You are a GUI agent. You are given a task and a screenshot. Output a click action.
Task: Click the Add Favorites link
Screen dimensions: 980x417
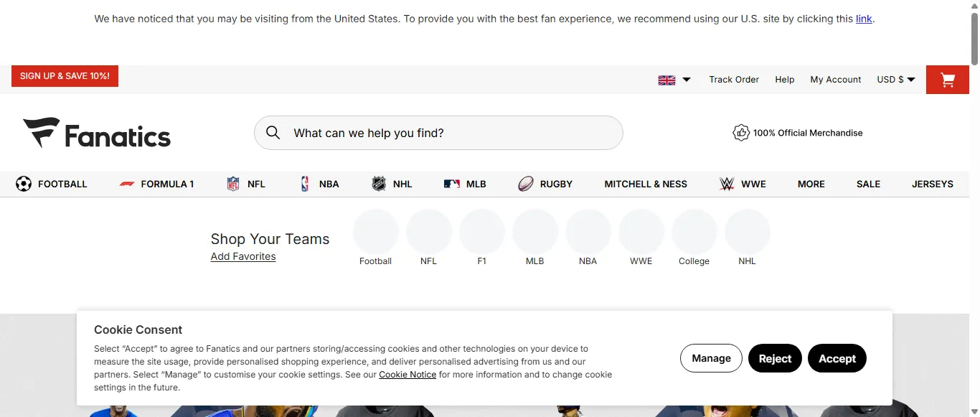point(243,256)
